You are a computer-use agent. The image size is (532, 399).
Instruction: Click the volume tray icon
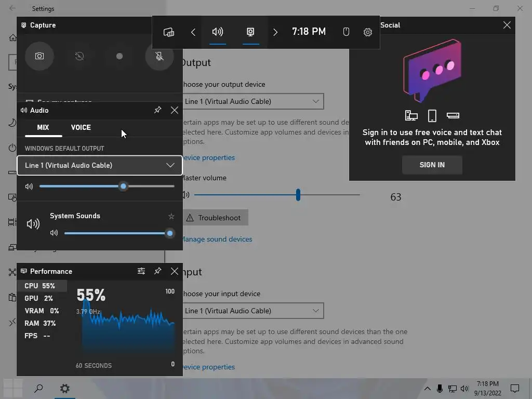pos(464,389)
